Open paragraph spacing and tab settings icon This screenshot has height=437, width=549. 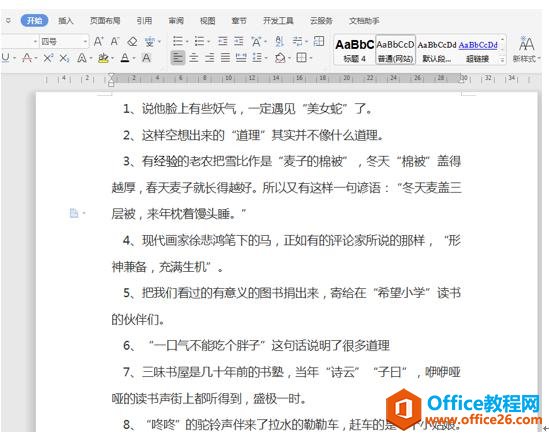point(298,41)
